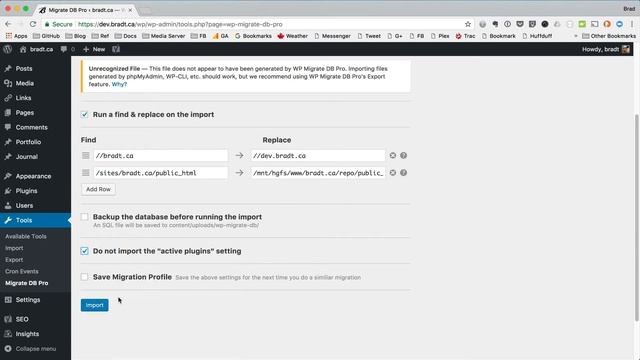This screenshot has height=360, width=640.
Task: Open the bradt.ca site home link
Action: coord(36,49)
